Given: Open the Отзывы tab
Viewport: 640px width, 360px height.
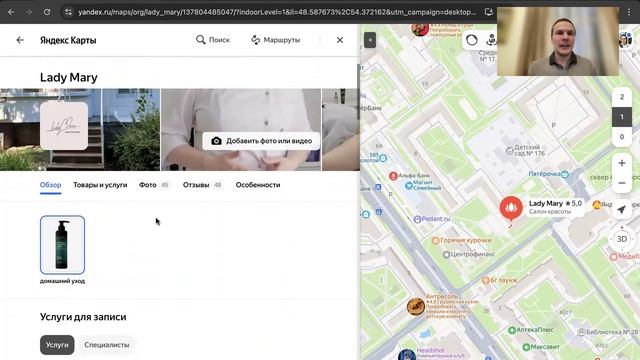Looking at the screenshot, I should (x=202, y=185).
